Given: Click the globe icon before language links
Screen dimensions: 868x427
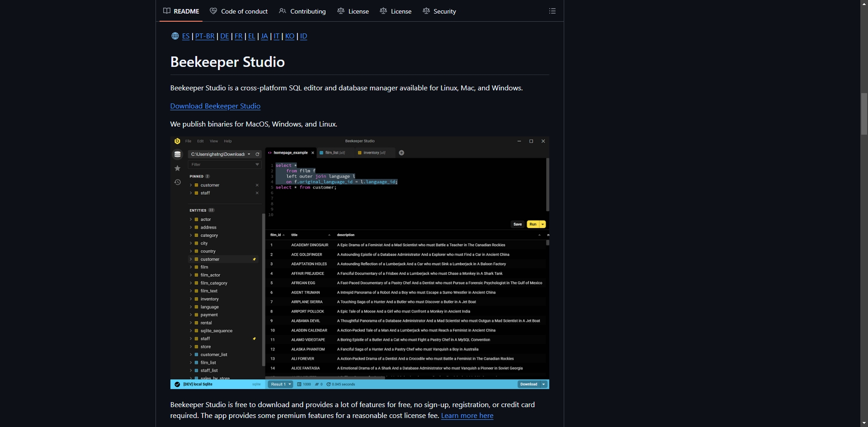Looking at the screenshot, I should click(x=175, y=36).
